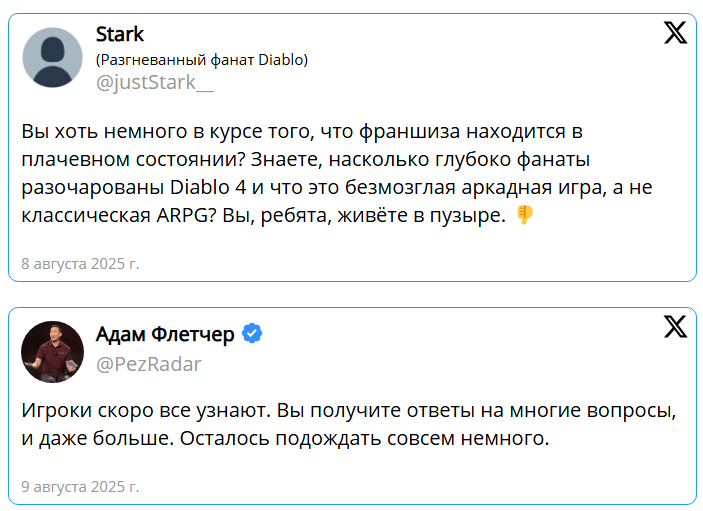Click the date 8 августа 2025 г.
The width and height of the screenshot is (703, 511).
coord(80,264)
